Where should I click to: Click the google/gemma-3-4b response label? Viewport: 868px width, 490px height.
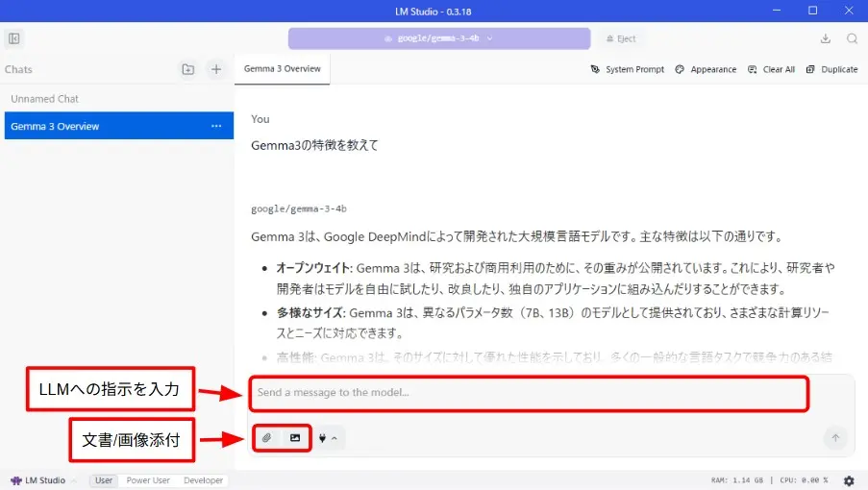point(299,208)
